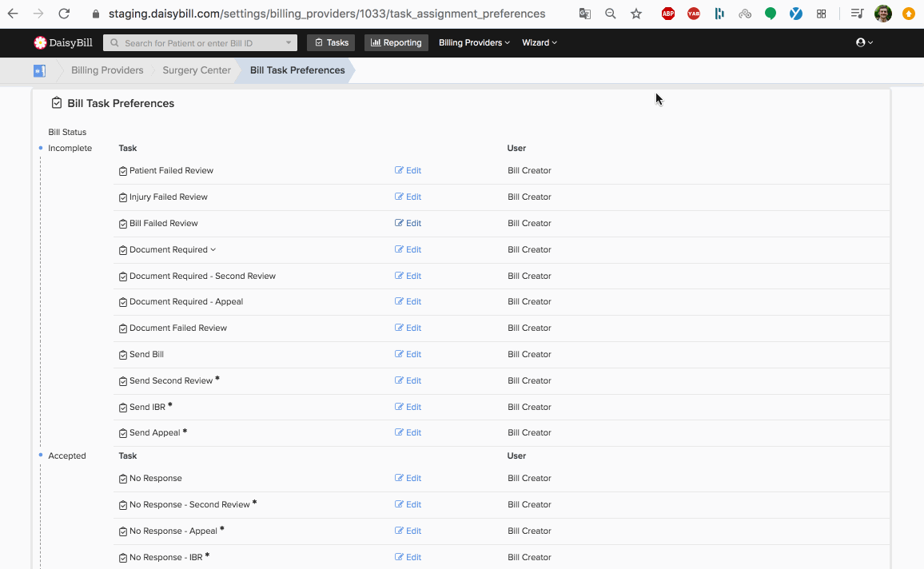Edit the Document Required task
Screen dimensions: 924x569
[408, 250]
